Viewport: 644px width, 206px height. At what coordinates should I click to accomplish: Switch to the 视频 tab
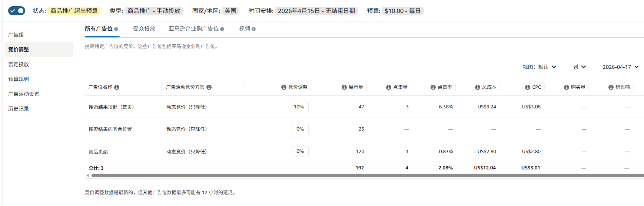[x=244, y=29]
